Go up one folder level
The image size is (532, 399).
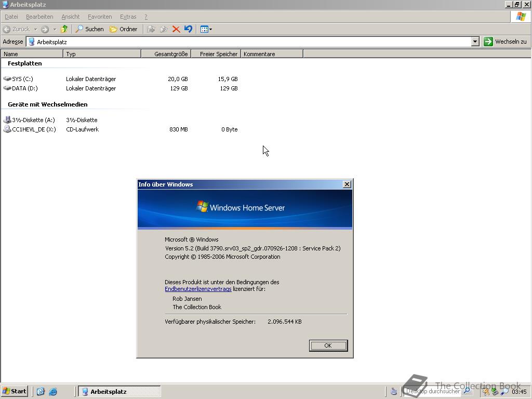pyautogui.click(x=64, y=29)
